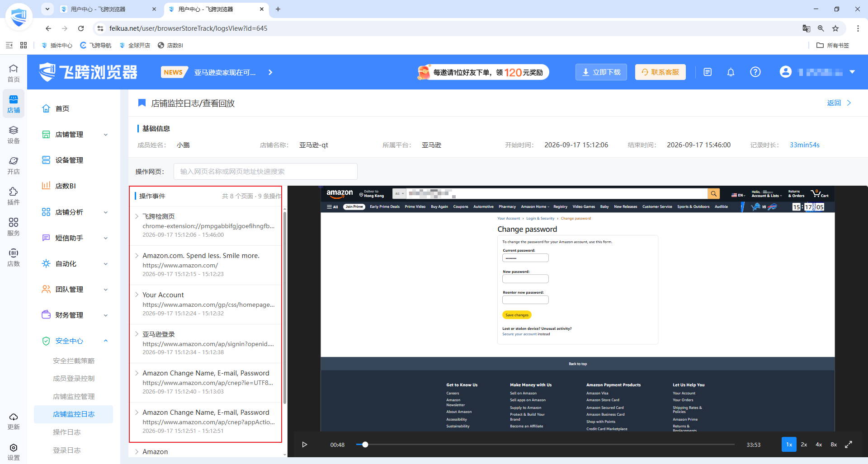
Task: Open the document list icon in header
Action: pyautogui.click(x=708, y=72)
